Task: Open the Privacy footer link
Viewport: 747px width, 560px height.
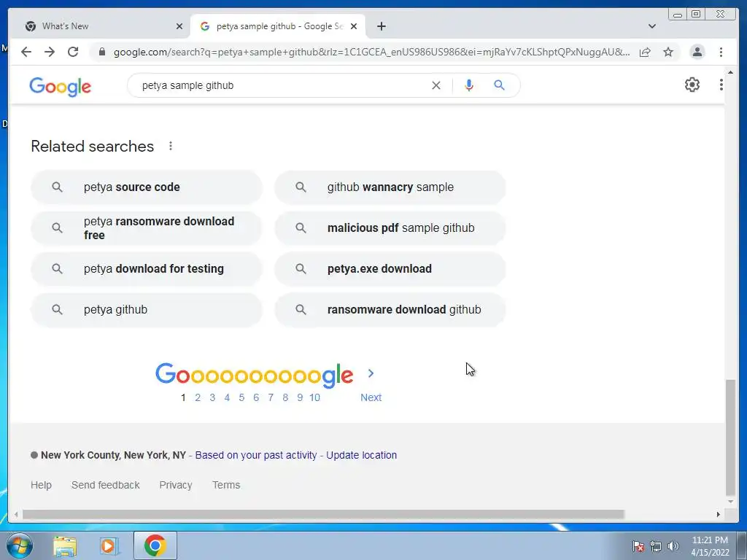Action: (176, 485)
